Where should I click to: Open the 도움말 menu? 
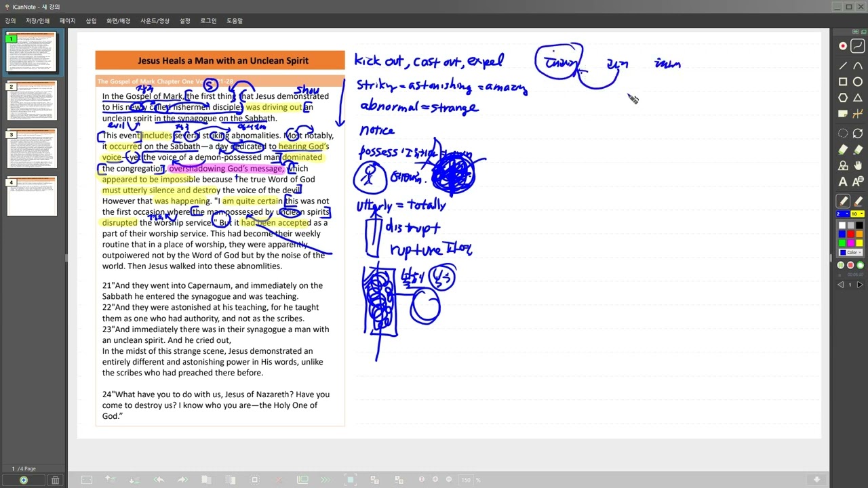(x=235, y=21)
